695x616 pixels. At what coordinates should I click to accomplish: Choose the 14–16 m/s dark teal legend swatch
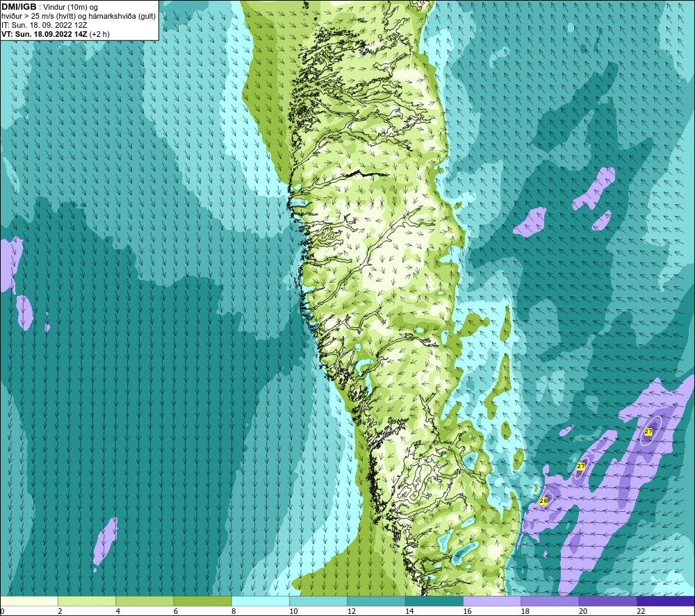pos(434,601)
